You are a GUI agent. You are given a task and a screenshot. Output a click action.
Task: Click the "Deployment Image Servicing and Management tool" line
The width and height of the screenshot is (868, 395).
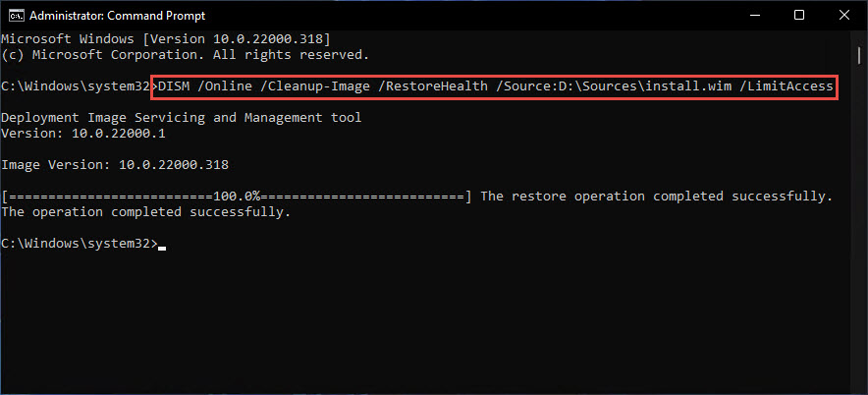pyautogui.click(x=181, y=118)
